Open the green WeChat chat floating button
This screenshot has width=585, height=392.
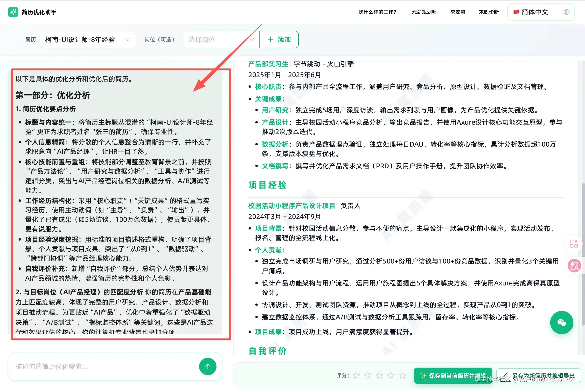click(x=562, y=323)
